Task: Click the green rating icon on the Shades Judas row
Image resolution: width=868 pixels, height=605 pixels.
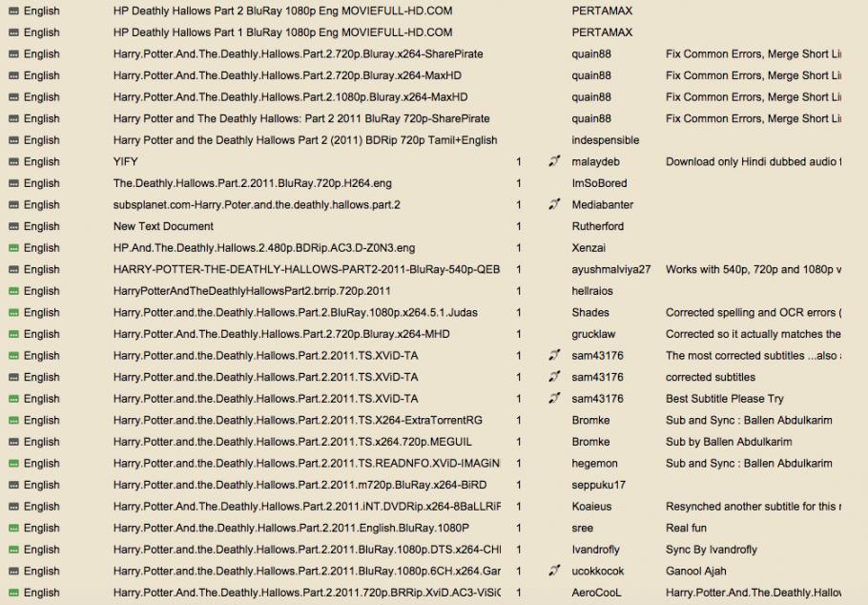Action: 14,312
